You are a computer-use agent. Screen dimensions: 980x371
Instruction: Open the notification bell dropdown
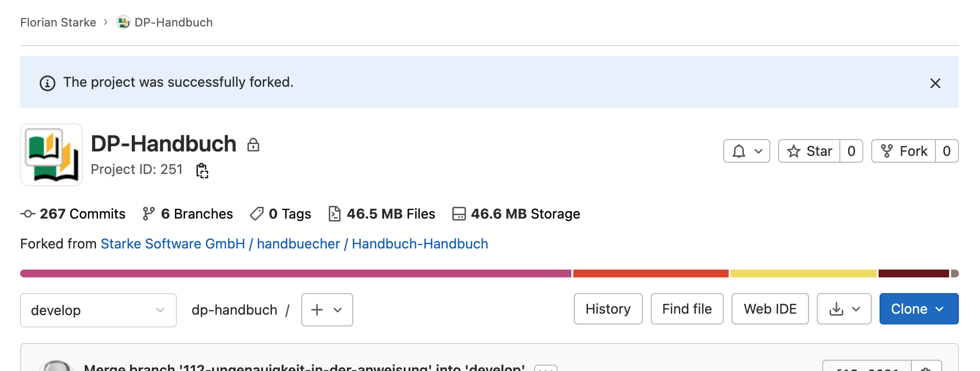point(746,151)
